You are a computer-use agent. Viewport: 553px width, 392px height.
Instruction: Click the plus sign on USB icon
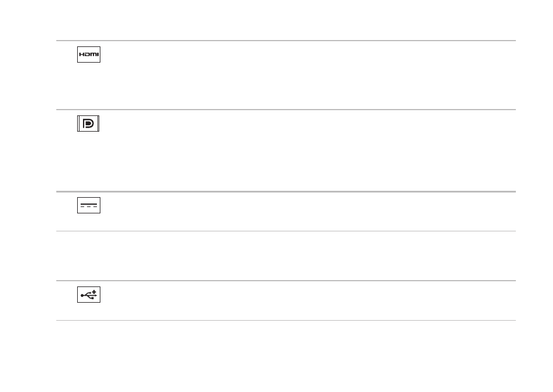point(94,292)
